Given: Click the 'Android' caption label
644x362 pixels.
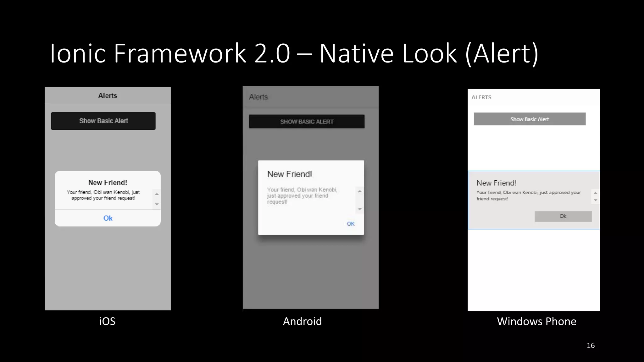Looking at the screenshot, I should 302,321.
